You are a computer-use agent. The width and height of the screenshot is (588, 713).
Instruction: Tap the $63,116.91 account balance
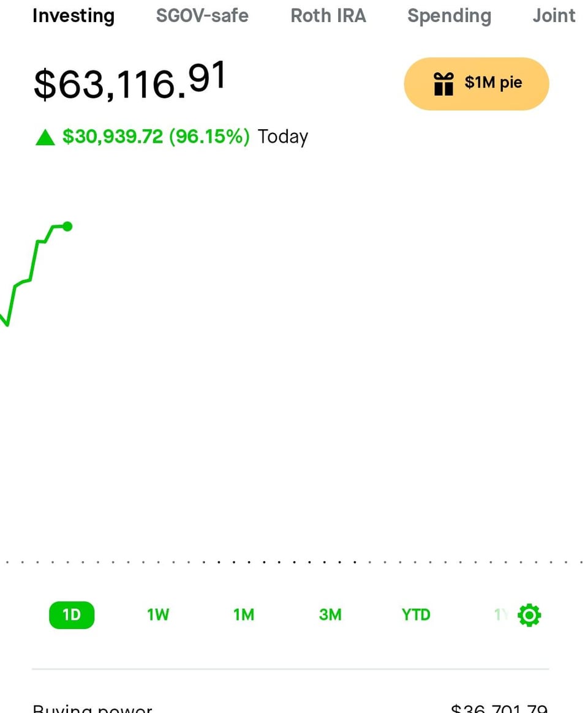coord(129,83)
